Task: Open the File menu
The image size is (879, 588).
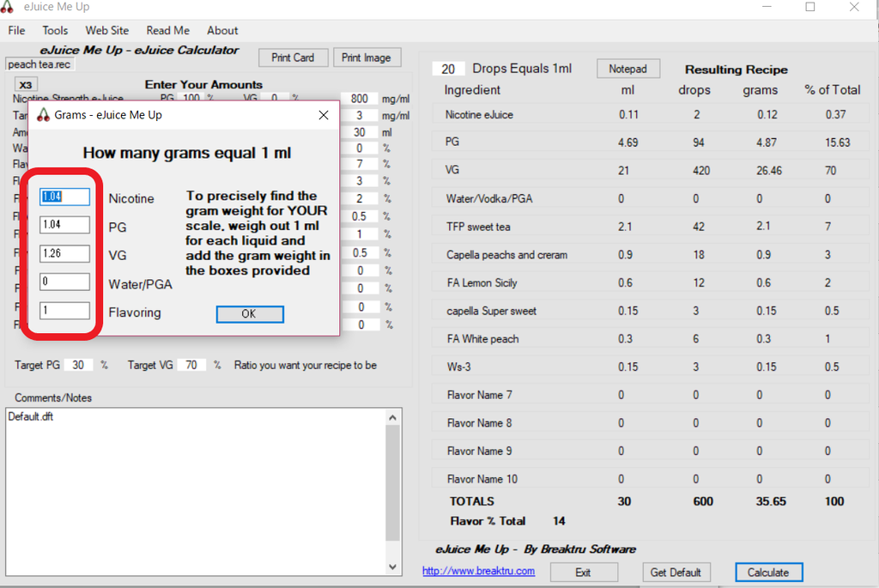Action: [16, 30]
